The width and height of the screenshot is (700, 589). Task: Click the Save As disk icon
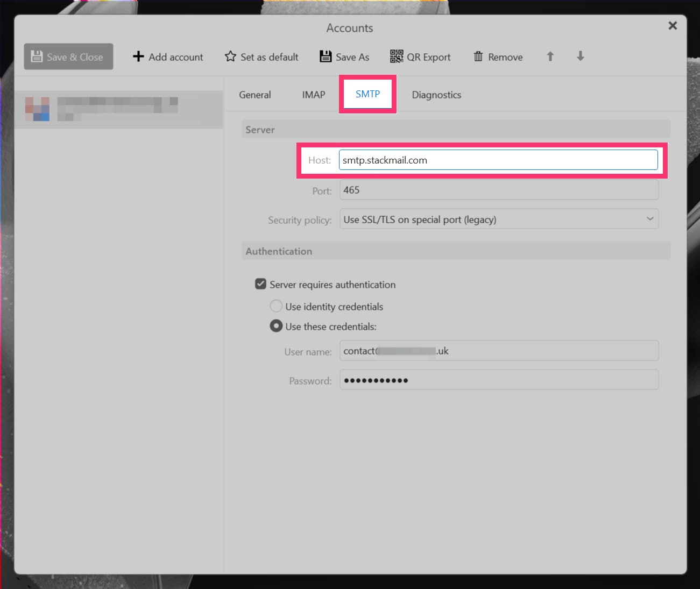pos(326,56)
